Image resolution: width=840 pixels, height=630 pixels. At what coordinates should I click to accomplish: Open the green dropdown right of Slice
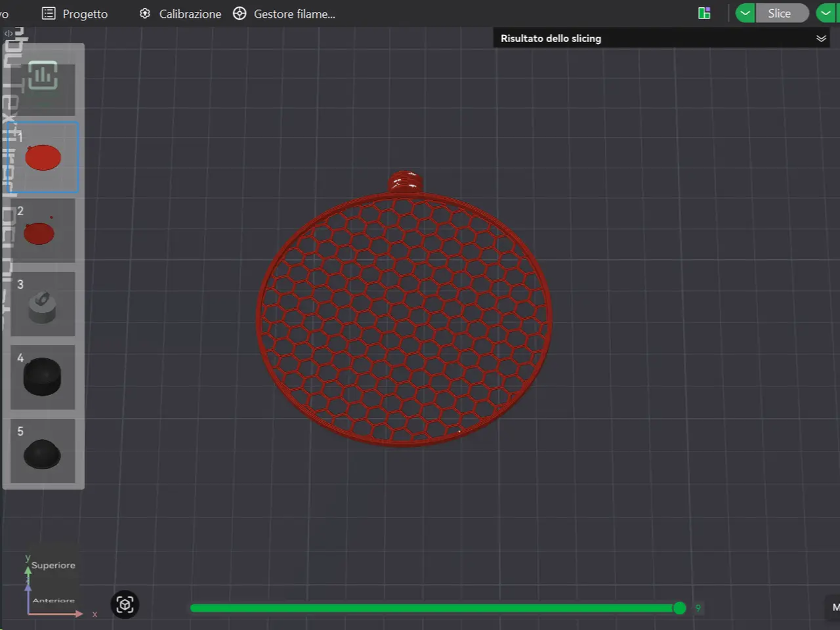[x=826, y=13]
